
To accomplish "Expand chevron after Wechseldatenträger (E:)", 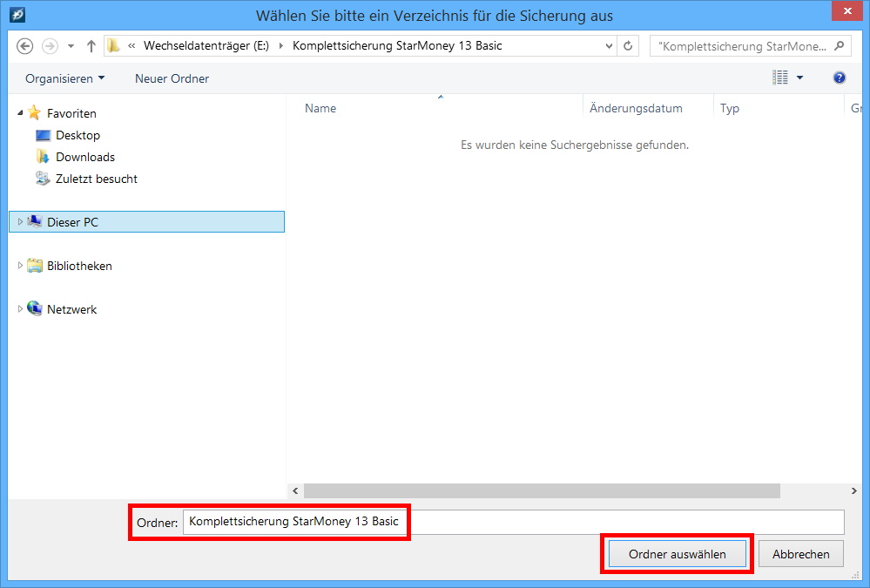I will (x=280, y=45).
